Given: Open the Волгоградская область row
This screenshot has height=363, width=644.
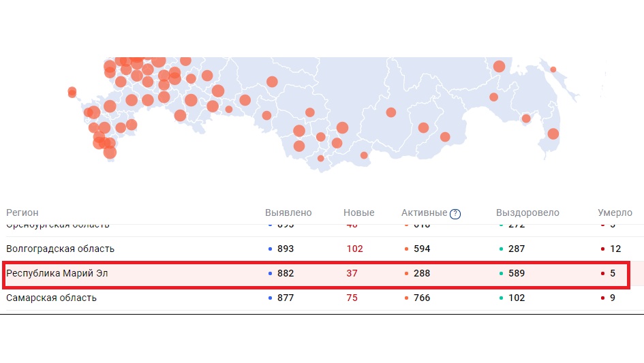Looking at the screenshot, I should tap(61, 249).
